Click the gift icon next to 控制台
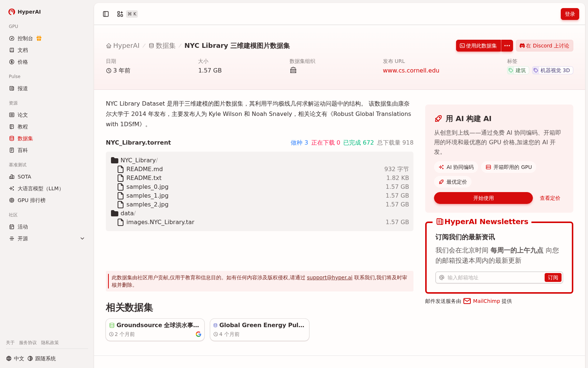This screenshot has width=588, height=368. pos(39,38)
